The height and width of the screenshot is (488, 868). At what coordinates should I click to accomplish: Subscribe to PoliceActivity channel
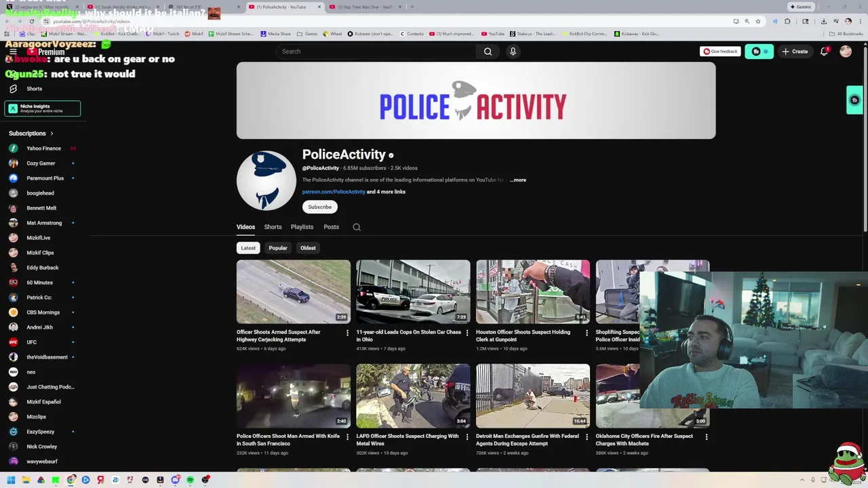click(319, 207)
